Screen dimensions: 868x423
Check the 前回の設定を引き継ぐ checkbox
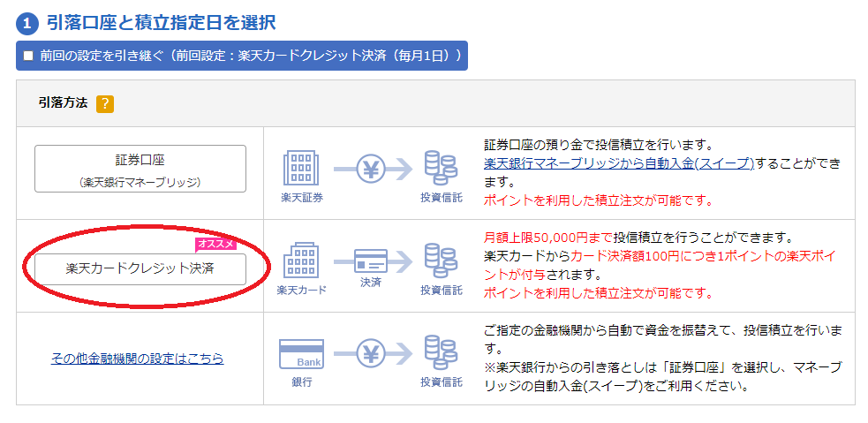(x=28, y=56)
